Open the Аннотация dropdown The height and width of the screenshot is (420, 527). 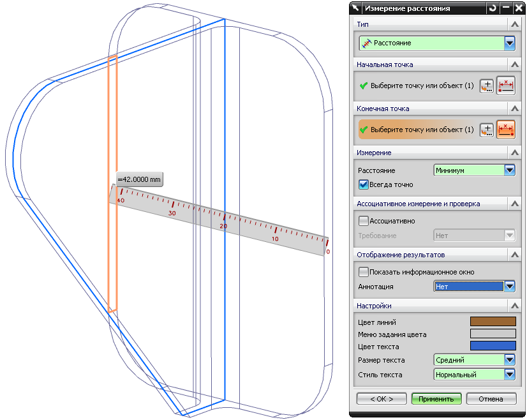point(510,287)
